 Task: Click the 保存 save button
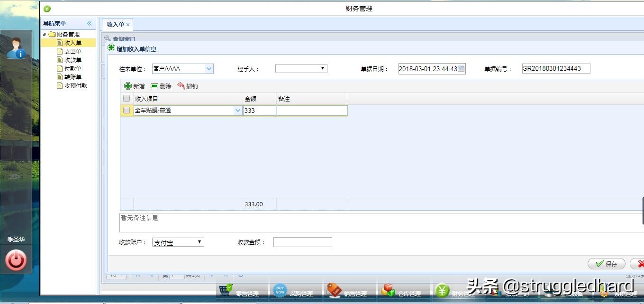tap(607, 264)
